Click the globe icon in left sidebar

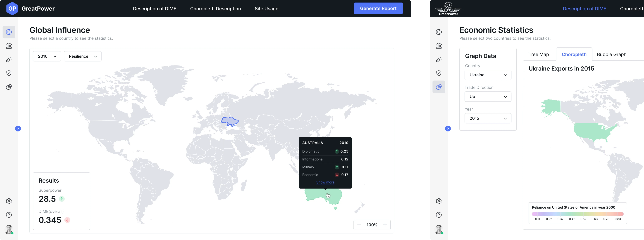coord(9,32)
